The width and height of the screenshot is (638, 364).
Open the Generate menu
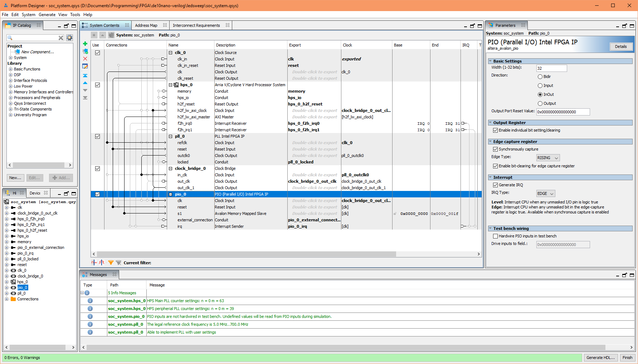47,15
